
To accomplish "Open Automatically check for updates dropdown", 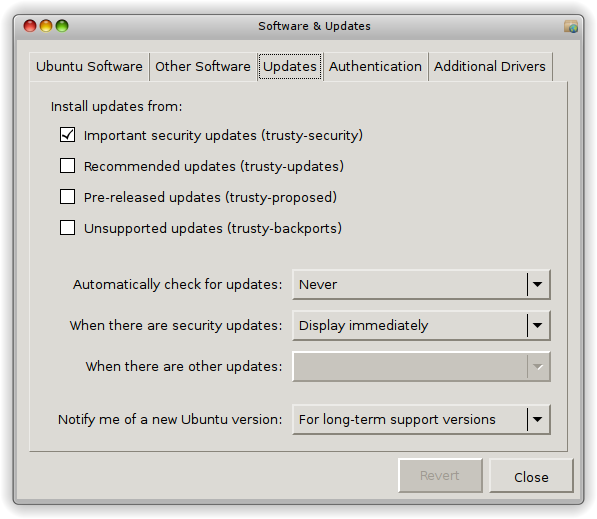I will tap(421, 284).
